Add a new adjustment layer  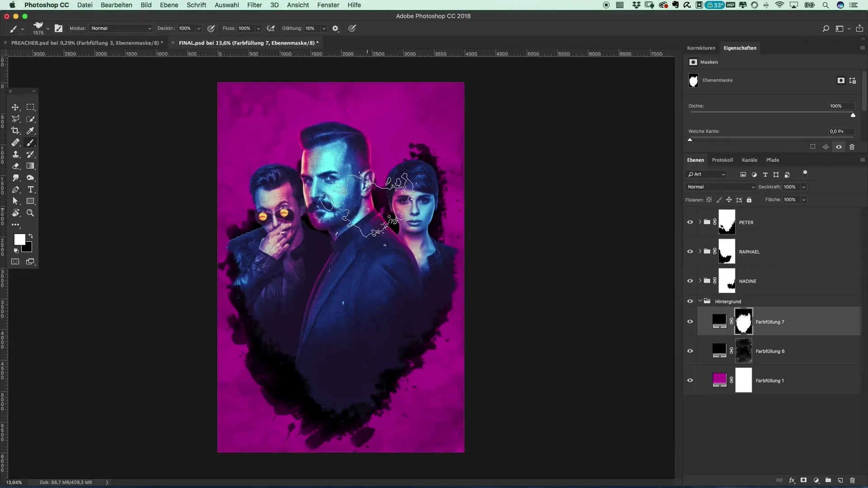point(816,480)
